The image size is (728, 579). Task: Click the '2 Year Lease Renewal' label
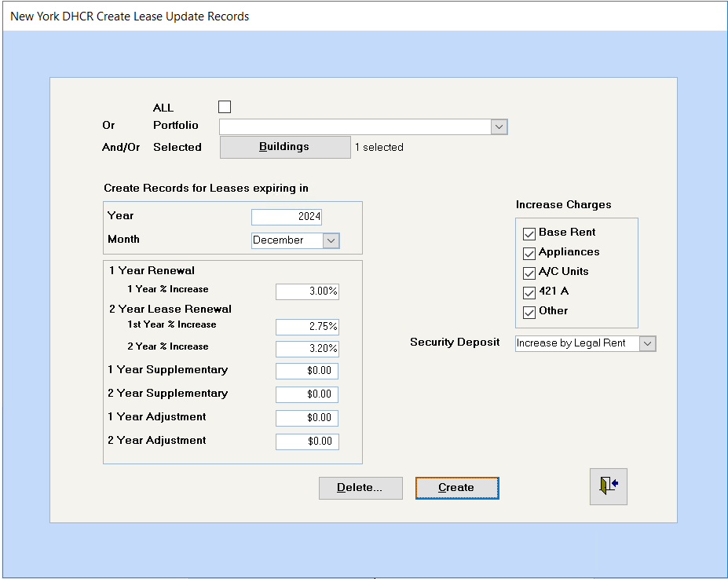click(x=170, y=310)
